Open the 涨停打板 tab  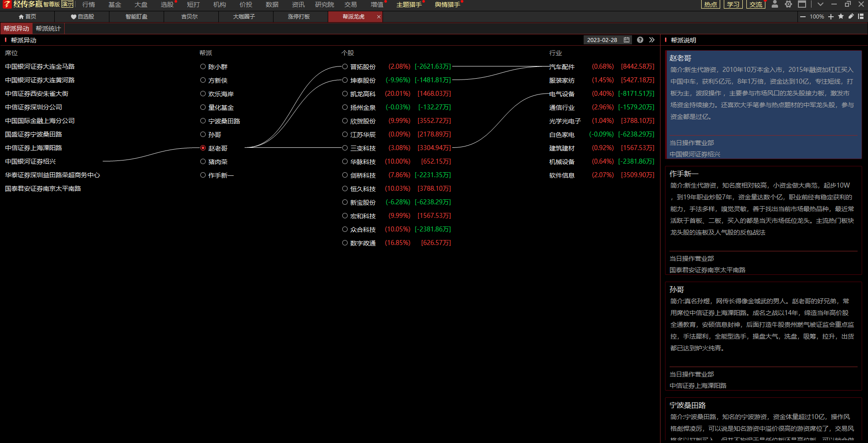(299, 17)
